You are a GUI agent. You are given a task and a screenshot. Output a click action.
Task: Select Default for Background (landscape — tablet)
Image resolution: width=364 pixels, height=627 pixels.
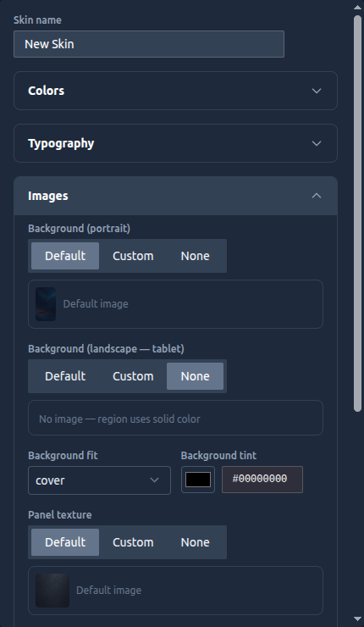[65, 376]
